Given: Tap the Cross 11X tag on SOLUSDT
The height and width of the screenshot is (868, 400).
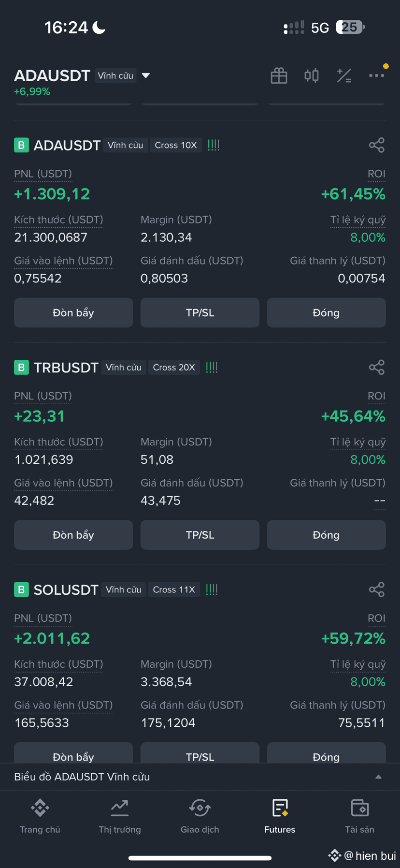Looking at the screenshot, I should 174,589.
